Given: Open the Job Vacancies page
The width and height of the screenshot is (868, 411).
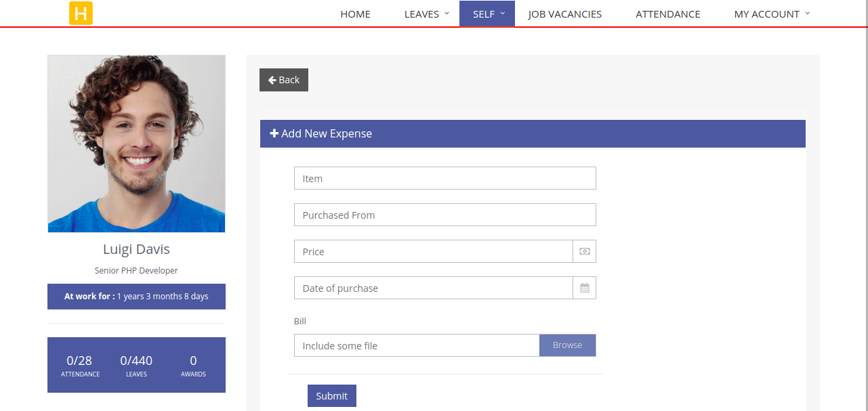Looking at the screenshot, I should click(x=564, y=14).
